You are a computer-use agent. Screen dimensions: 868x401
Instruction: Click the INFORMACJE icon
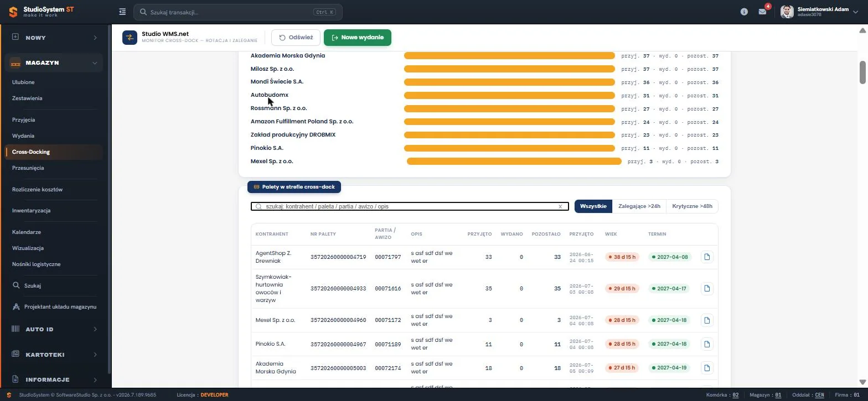point(15,379)
